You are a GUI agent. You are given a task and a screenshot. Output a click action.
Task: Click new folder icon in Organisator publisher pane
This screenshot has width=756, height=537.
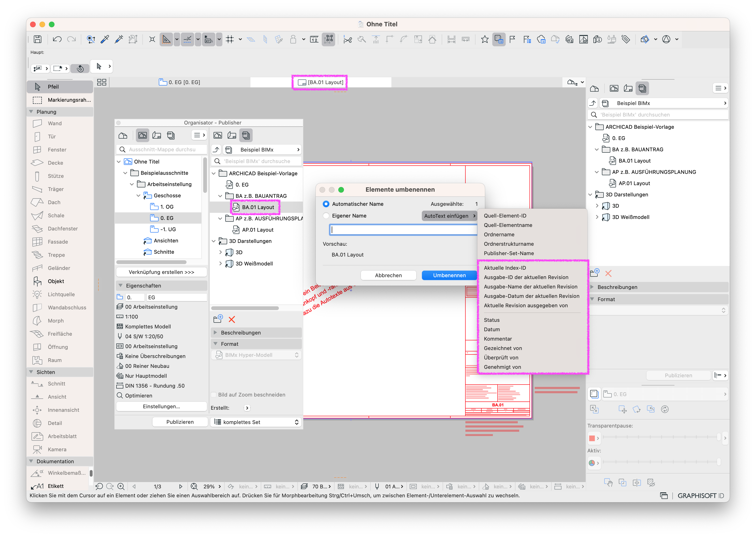click(218, 319)
